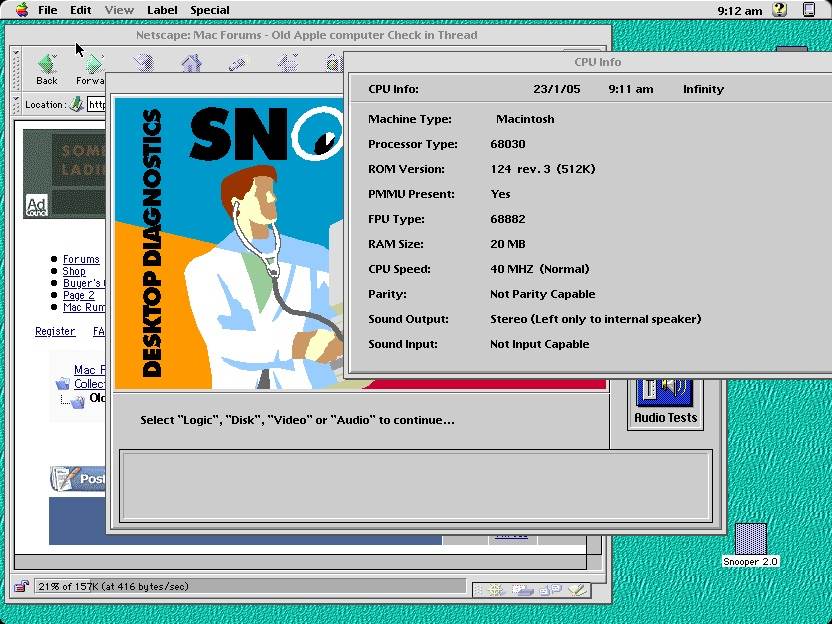This screenshot has width=832, height=624.
Task: Click the Ad Council banner image
Action: [x=64, y=174]
